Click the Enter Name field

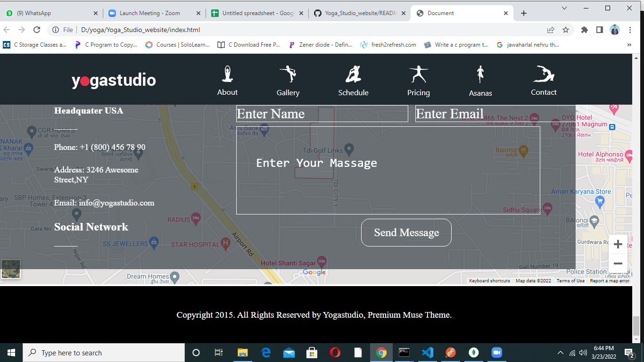pos(322,114)
